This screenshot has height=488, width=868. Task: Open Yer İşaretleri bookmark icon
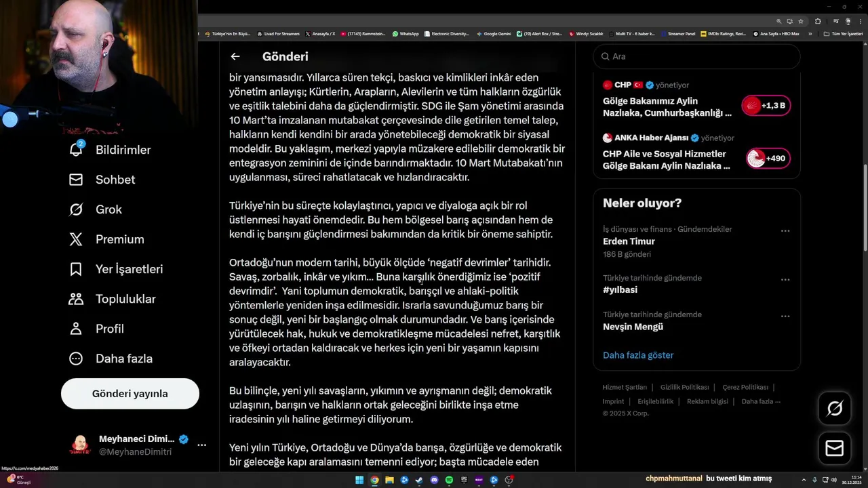[x=76, y=269]
